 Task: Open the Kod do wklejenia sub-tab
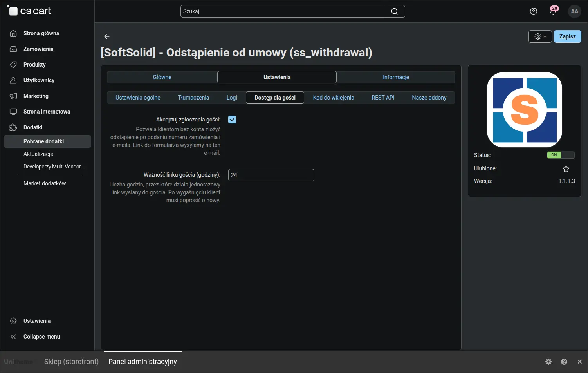click(334, 98)
